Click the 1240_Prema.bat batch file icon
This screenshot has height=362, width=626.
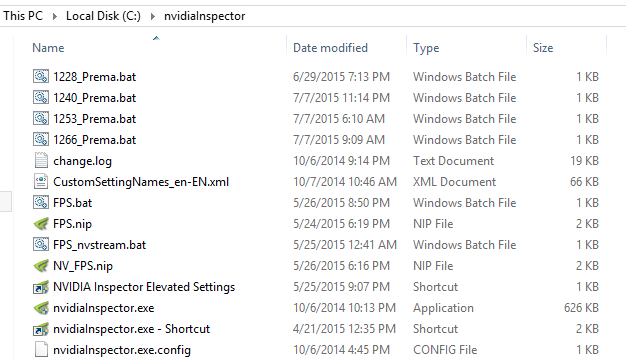41,97
